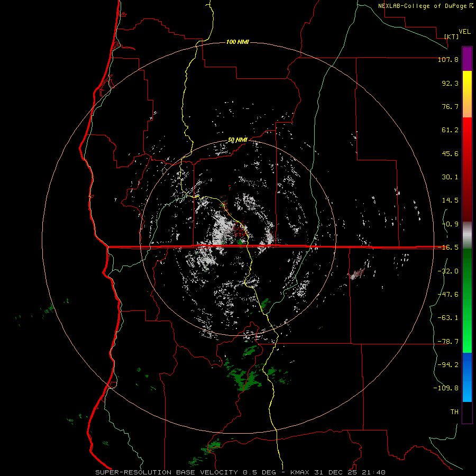Viewport: 476px width, 476px height.
Task: Click the 92.3 velocity scale value
Action: (x=450, y=83)
